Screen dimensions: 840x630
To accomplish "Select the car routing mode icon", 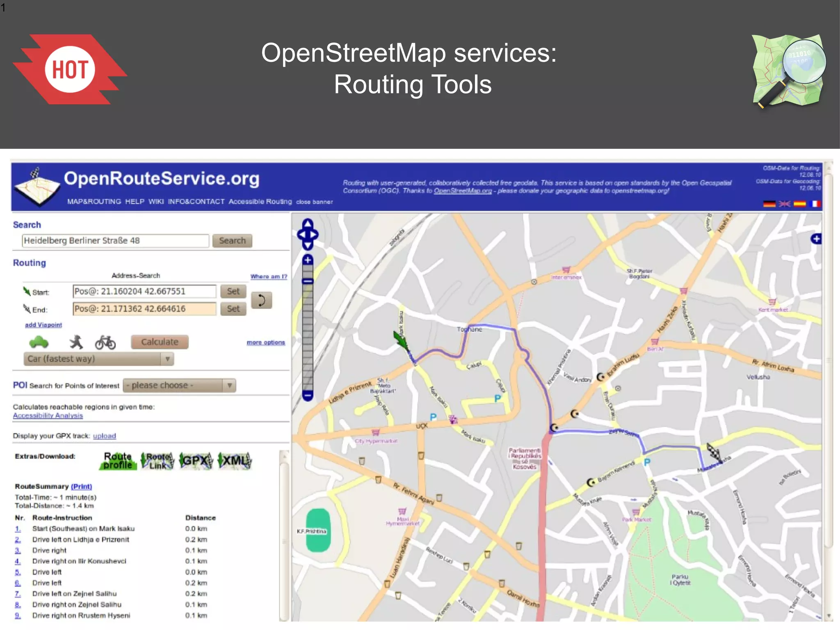I will pyautogui.click(x=39, y=342).
